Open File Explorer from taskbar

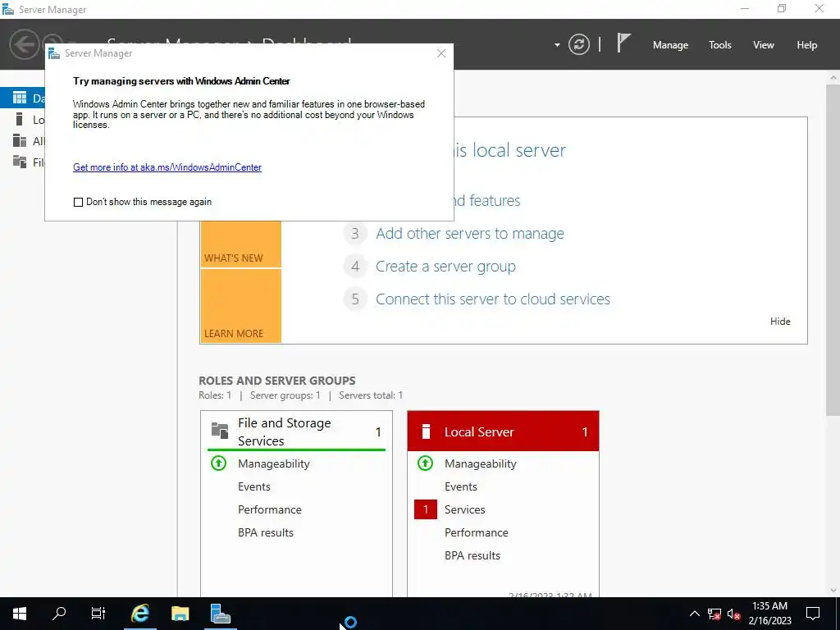(x=180, y=614)
